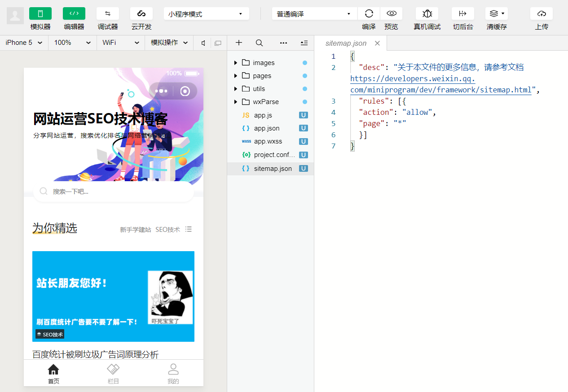Toggle the 编辑器 (Editor) panel
Viewport: 568px width, 392px height.
point(74,18)
